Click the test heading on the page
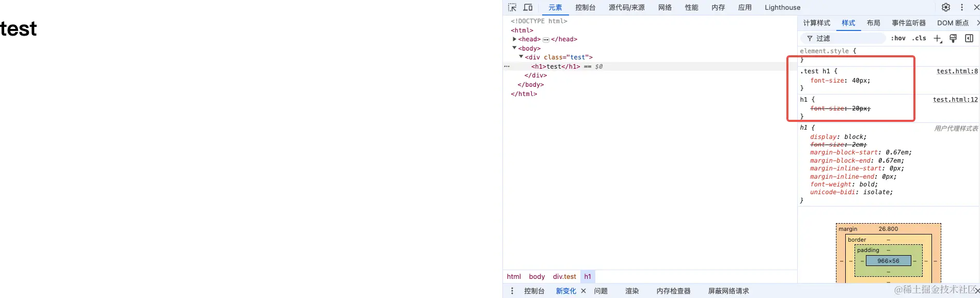The image size is (980, 298). point(19,29)
